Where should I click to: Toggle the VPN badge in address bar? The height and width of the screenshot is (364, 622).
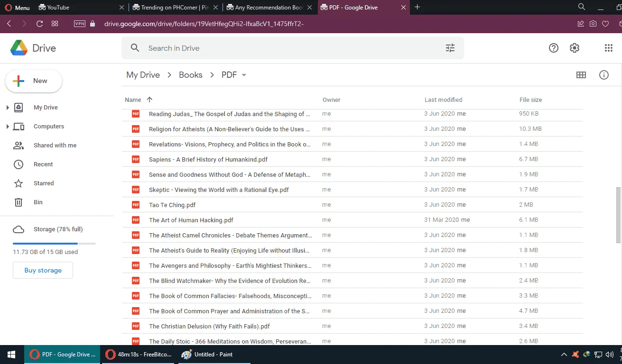pos(80,24)
